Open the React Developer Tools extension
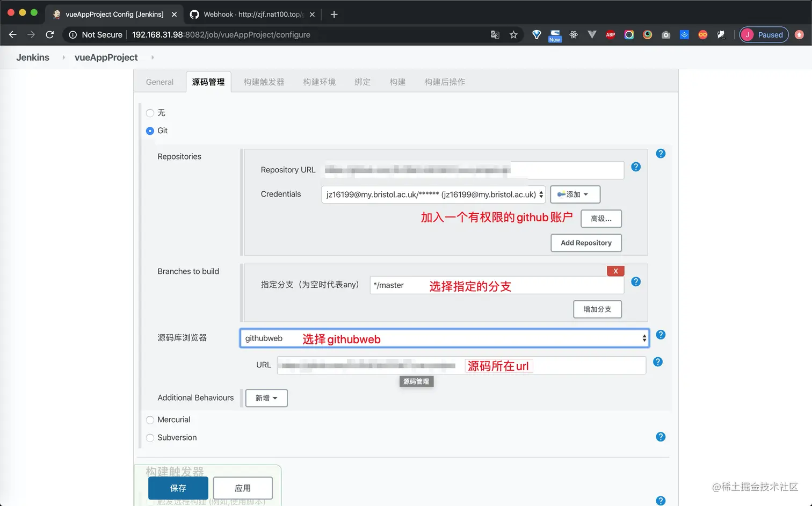Viewport: 812px width, 506px height. pos(574,35)
